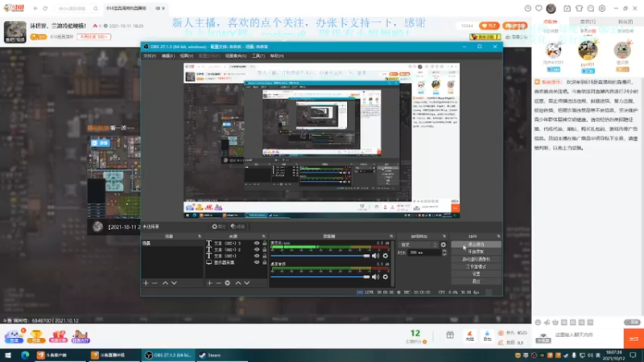Screen dimensions: 644x362
Task: Open favorites heart icon in Douyu header
Action: point(539,8)
